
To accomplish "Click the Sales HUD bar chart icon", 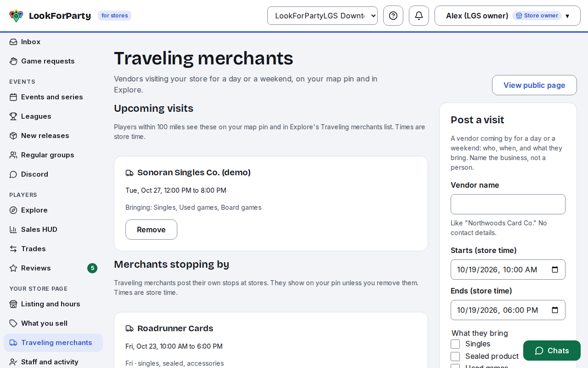I will pos(13,230).
